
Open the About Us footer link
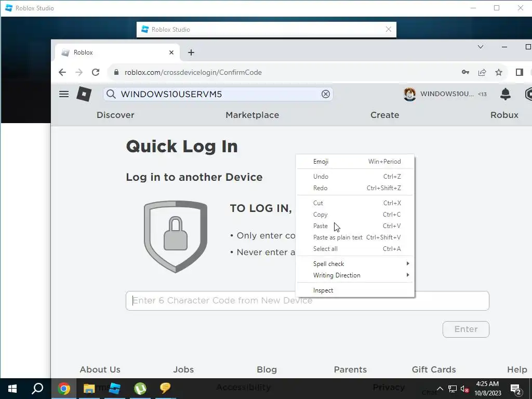(x=100, y=369)
